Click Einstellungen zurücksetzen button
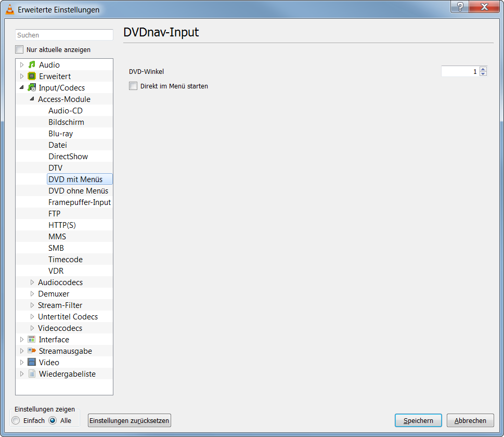504x437 pixels. coord(129,420)
